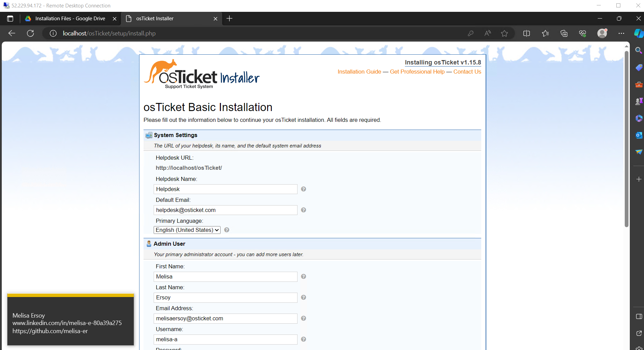Expand the Primary Language dropdown
This screenshot has height=350, width=644.
187,230
